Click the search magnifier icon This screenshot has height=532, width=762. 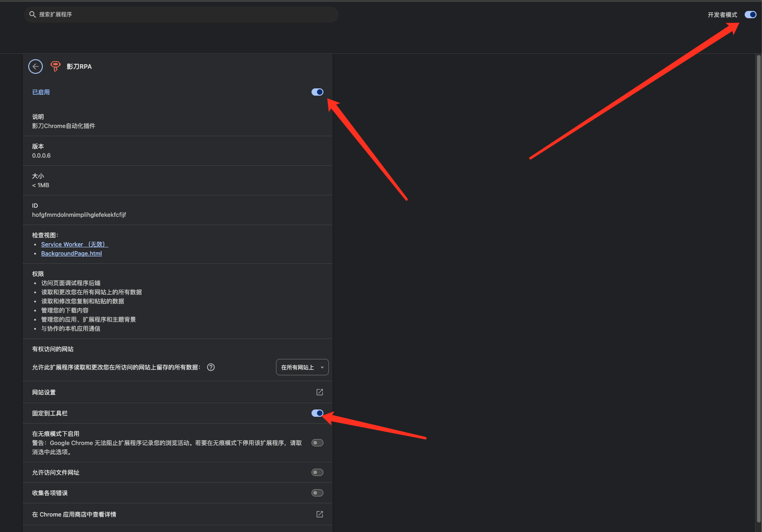point(32,15)
